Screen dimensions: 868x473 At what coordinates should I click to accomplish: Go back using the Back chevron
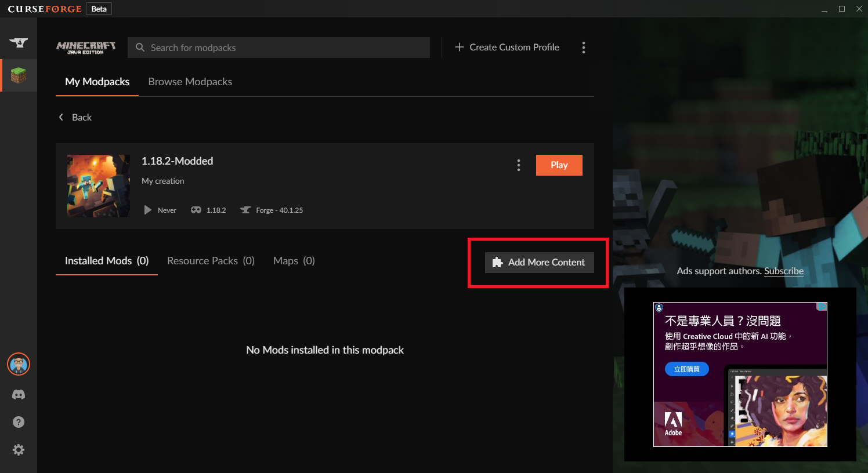pos(75,117)
